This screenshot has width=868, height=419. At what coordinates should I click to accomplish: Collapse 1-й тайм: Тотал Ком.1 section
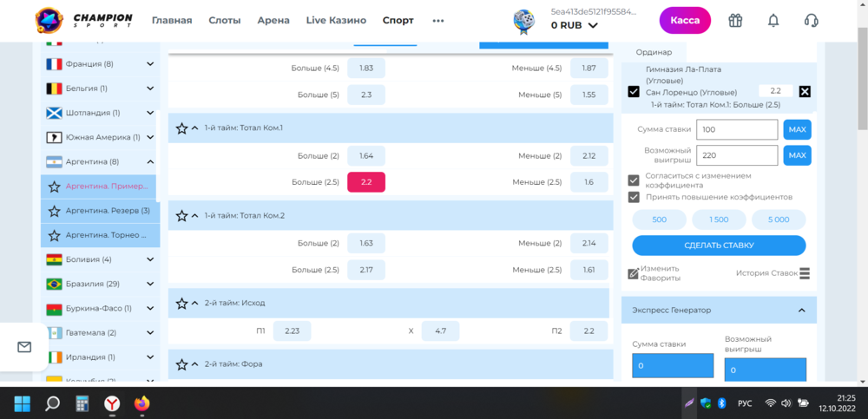tap(194, 128)
